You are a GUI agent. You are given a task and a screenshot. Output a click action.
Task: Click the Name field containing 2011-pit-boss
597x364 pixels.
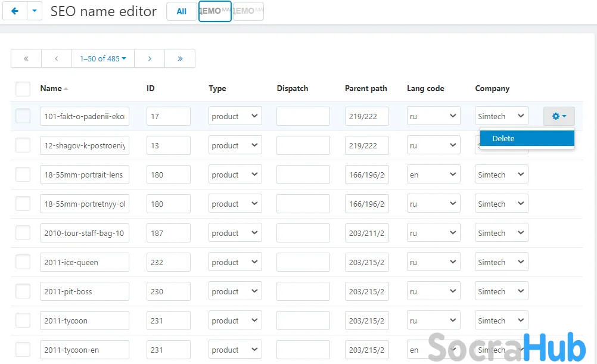pos(85,291)
